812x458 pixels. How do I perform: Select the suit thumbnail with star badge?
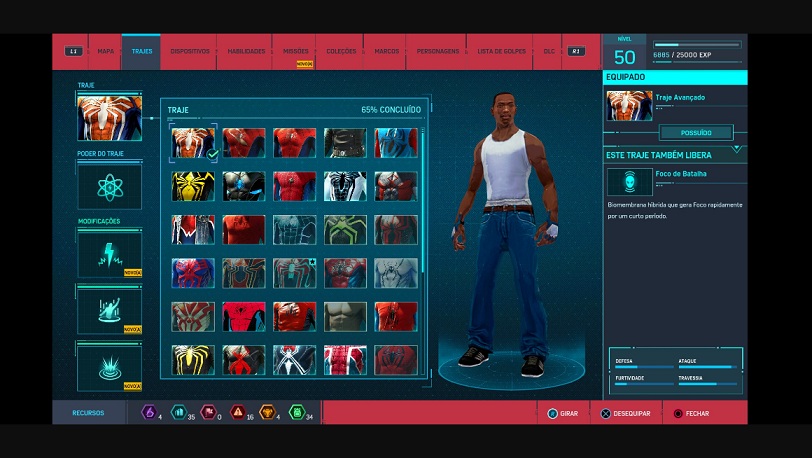[294, 273]
